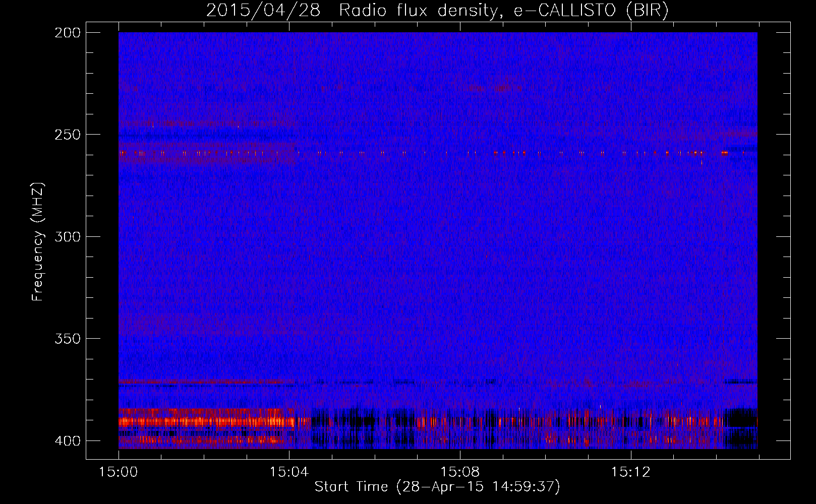Click the 15:04 time tick label
Screen dimensions: 816x504
pos(289,472)
